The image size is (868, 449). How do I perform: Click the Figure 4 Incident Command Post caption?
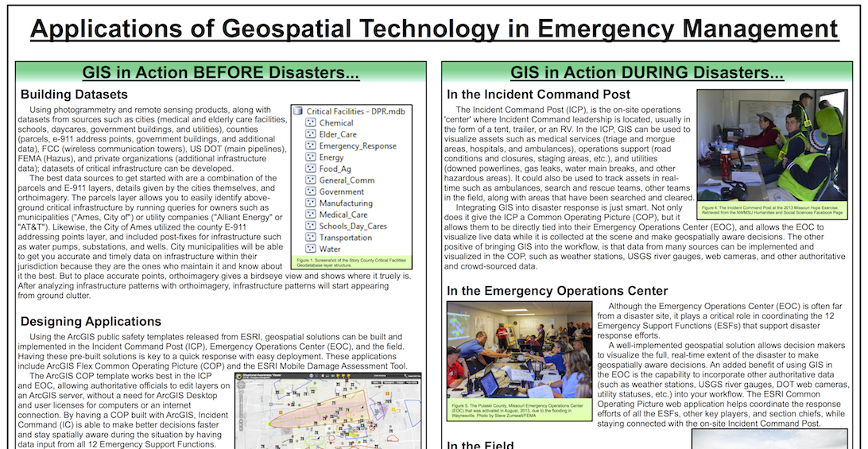[x=773, y=210]
